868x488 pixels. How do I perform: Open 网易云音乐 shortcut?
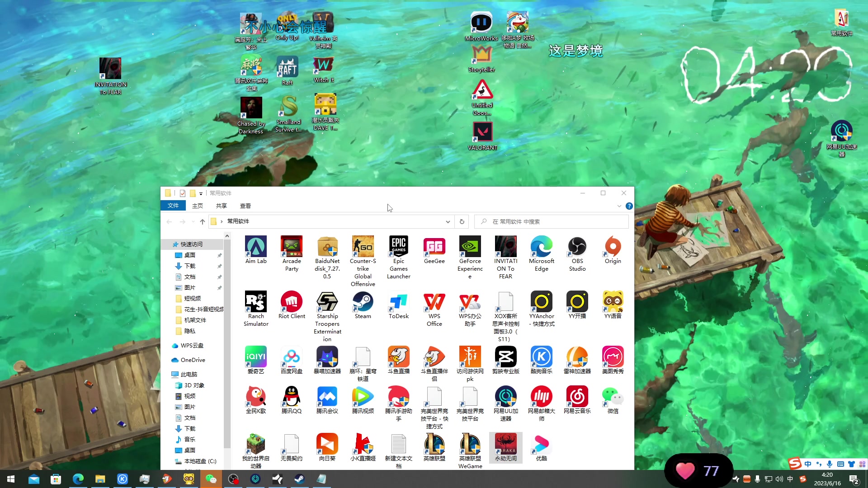(577, 400)
